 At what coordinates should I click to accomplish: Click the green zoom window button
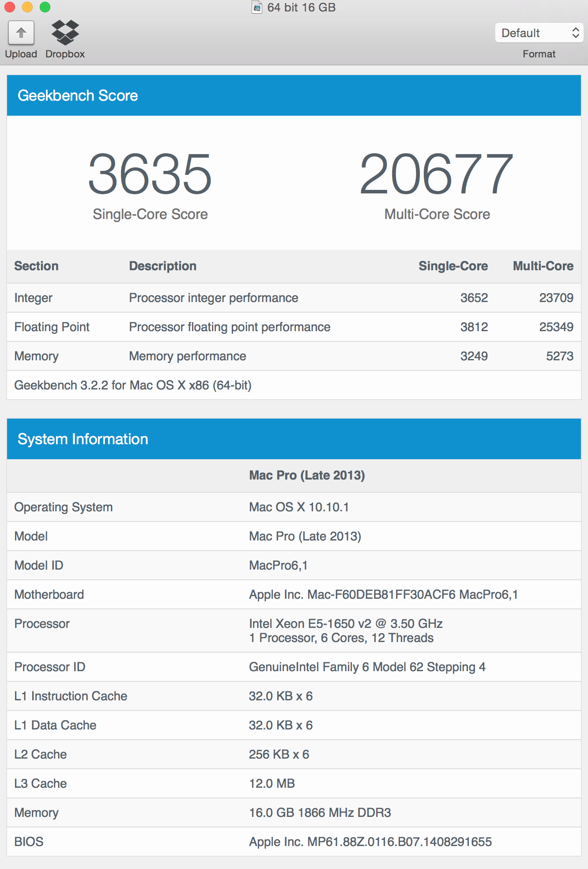(45, 7)
